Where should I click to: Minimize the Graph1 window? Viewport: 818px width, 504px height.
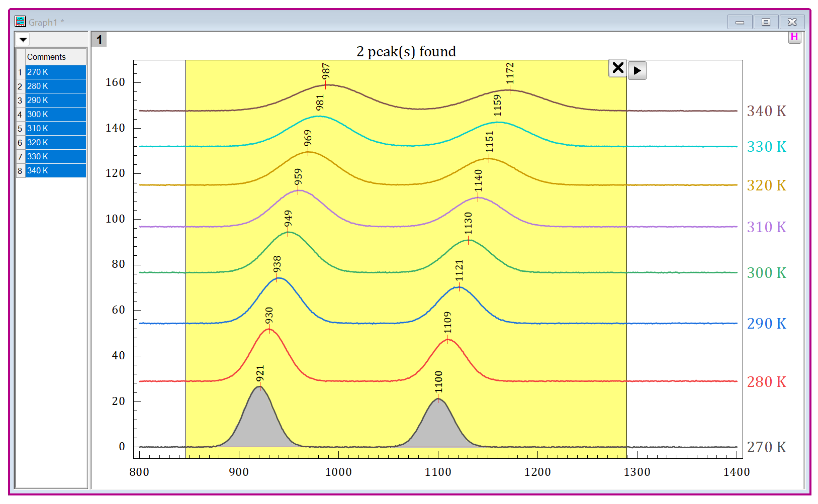point(740,22)
